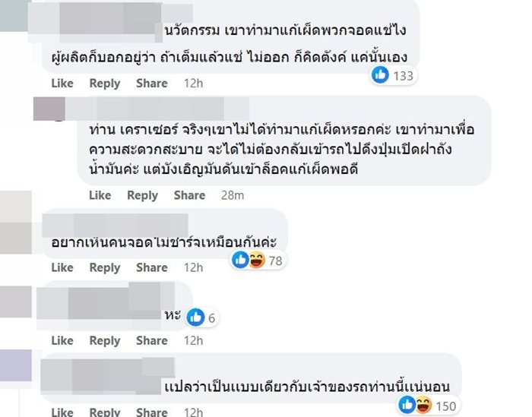Open the 28m timestamp link
The height and width of the screenshot is (417, 532).
coord(233,195)
